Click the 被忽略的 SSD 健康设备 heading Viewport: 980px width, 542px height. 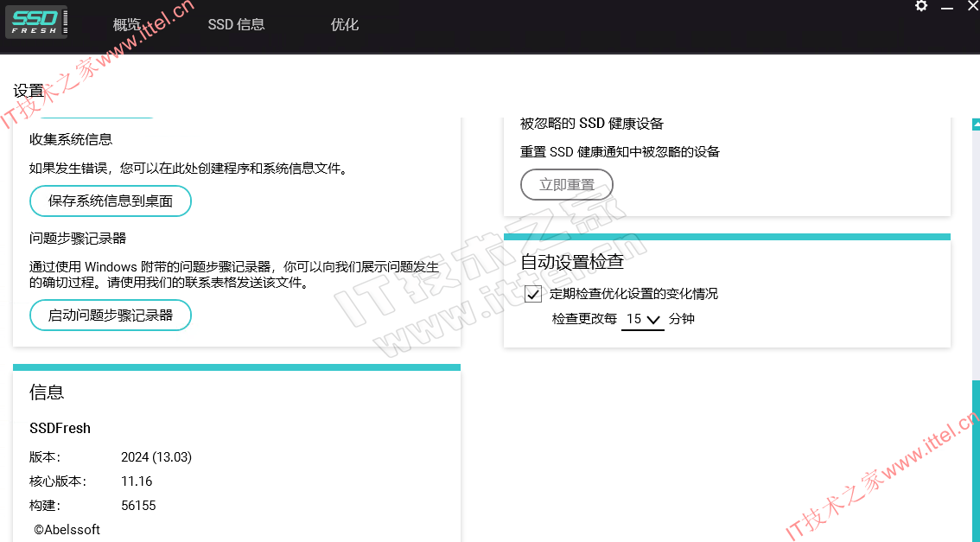point(592,124)
